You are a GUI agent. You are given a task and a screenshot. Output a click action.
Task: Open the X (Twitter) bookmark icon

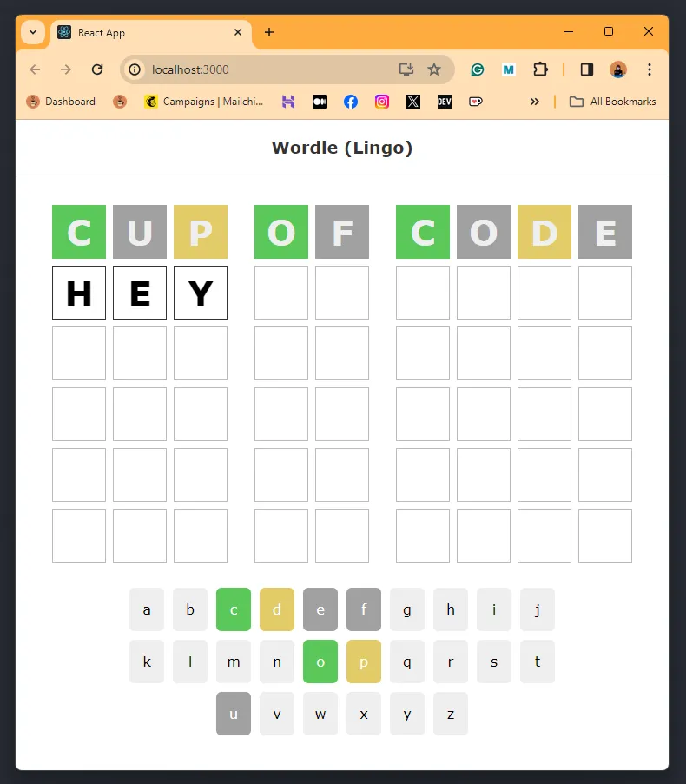point(413,102)
